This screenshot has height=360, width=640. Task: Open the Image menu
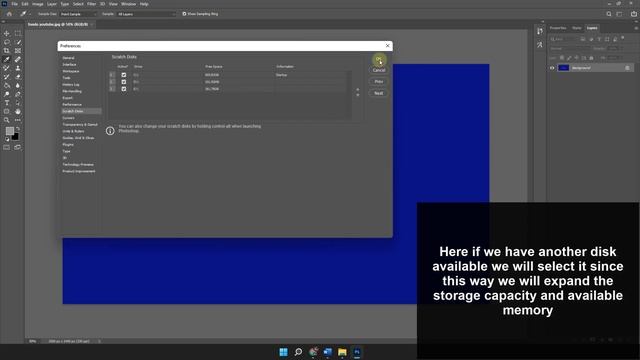(38, 4)
